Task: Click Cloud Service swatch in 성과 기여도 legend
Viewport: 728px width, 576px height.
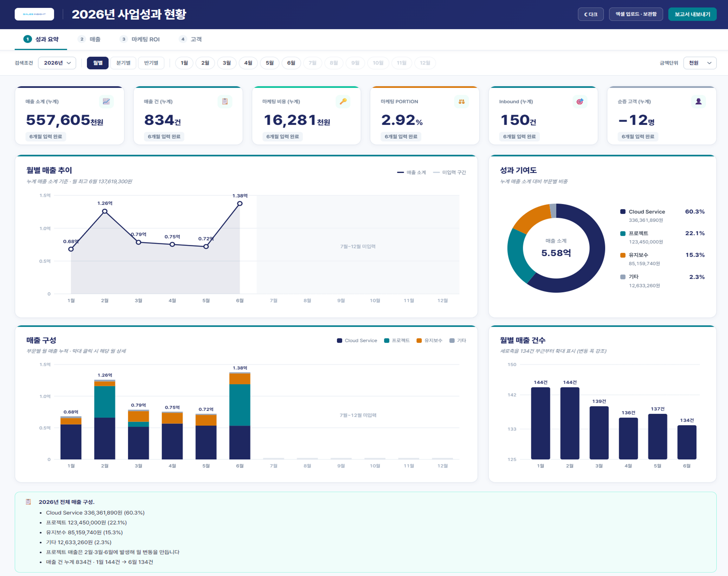Action: 623,212
